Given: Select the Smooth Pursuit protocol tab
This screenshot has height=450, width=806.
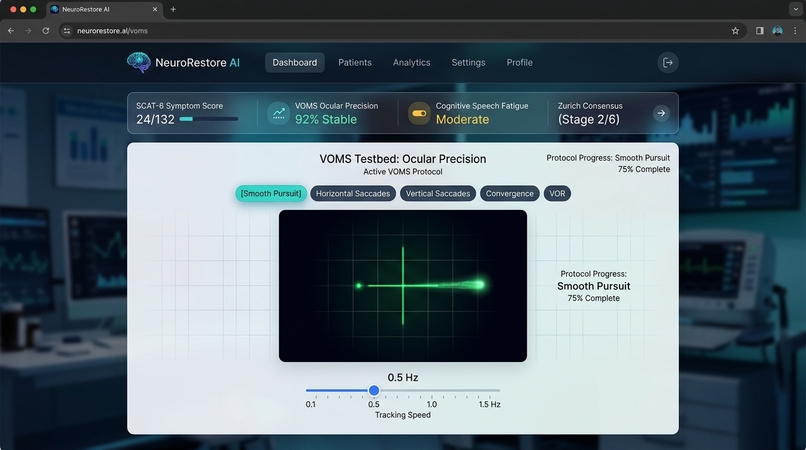Looking at the screenshot, I should pos(271,193).
